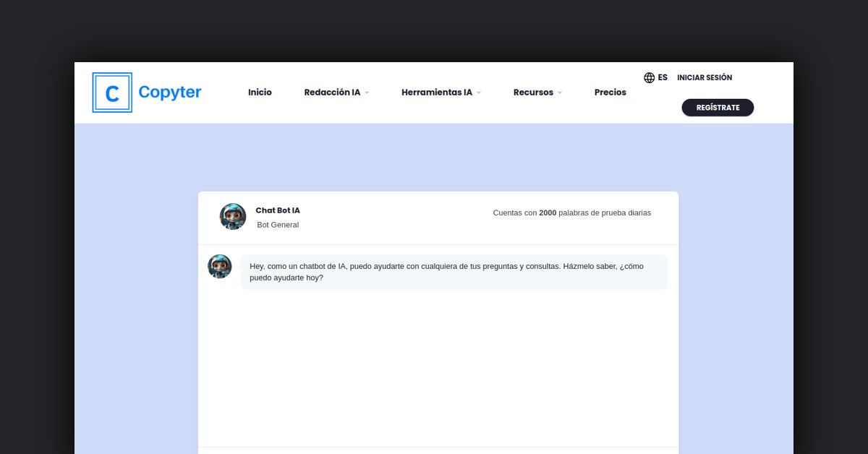Navigate to the Precios page

click(x=610, y=93)
